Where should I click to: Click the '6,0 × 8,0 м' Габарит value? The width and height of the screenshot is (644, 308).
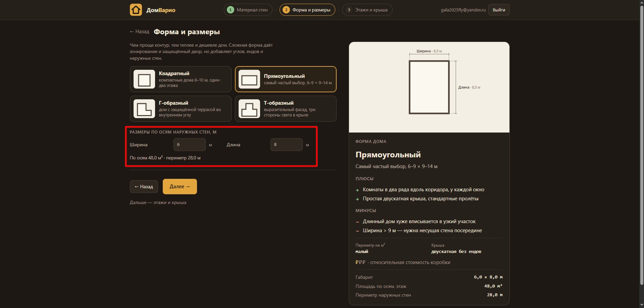coord(488,277)
